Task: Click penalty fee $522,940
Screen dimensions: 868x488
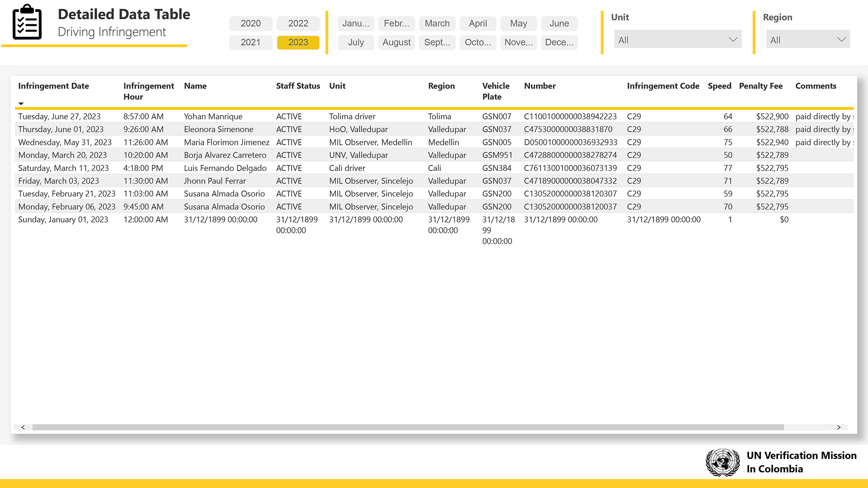Action: click(x=772, y=142)
